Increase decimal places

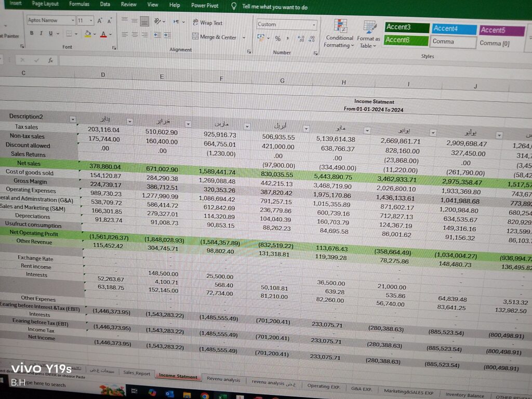click(301, 39)
